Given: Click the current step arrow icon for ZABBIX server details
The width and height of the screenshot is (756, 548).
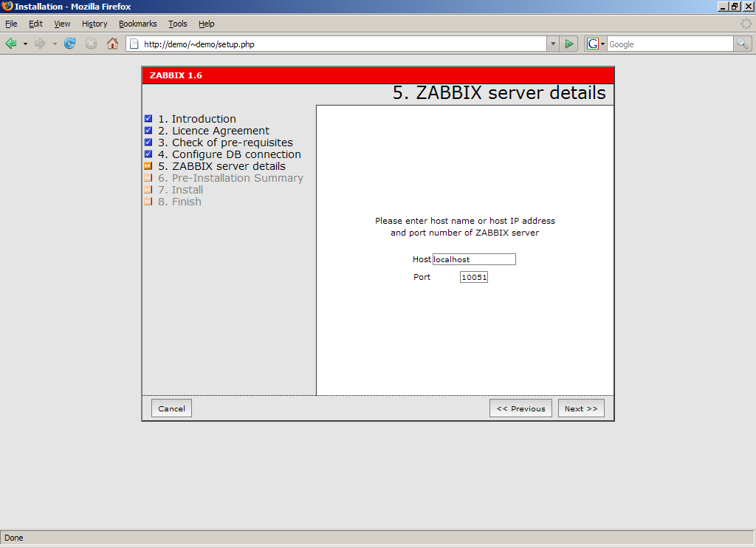Looking at the screenshot, I should (x=148, y=166).
